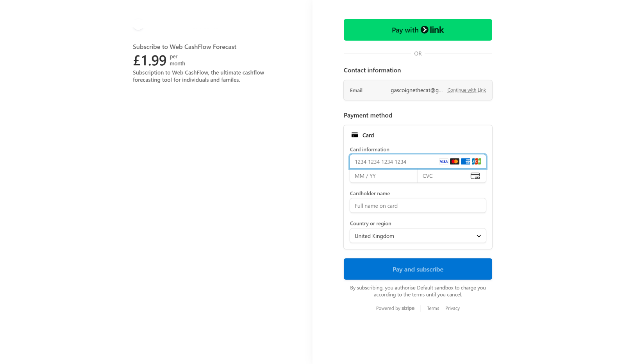Click the Visa card brand icon
This screenshot has width=625, height=364.
click(444, 162)
